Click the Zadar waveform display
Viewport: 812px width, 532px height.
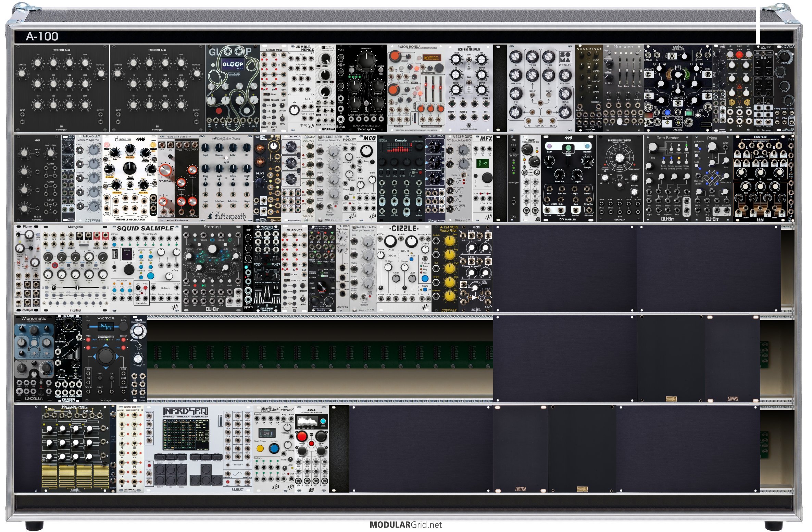[x=307, y=421]
